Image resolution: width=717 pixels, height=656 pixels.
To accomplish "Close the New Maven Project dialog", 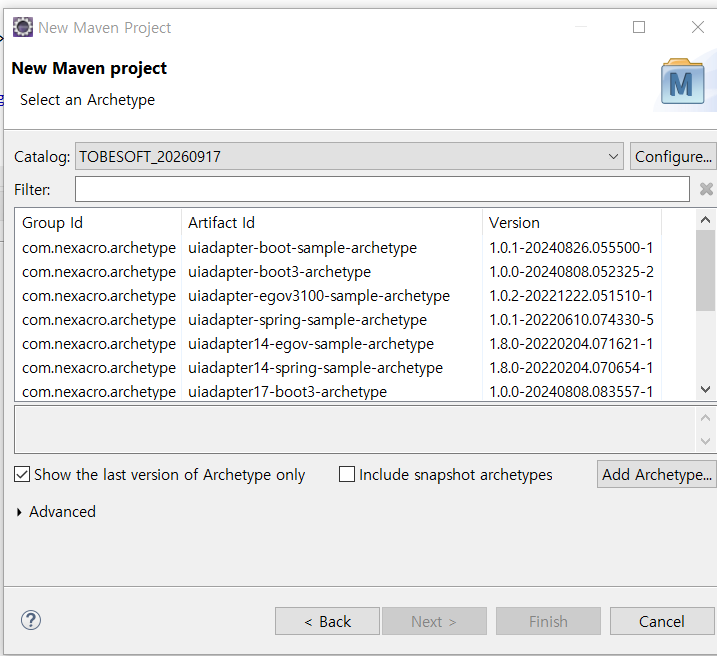I will pyautogui.click(x=698, y=27).
